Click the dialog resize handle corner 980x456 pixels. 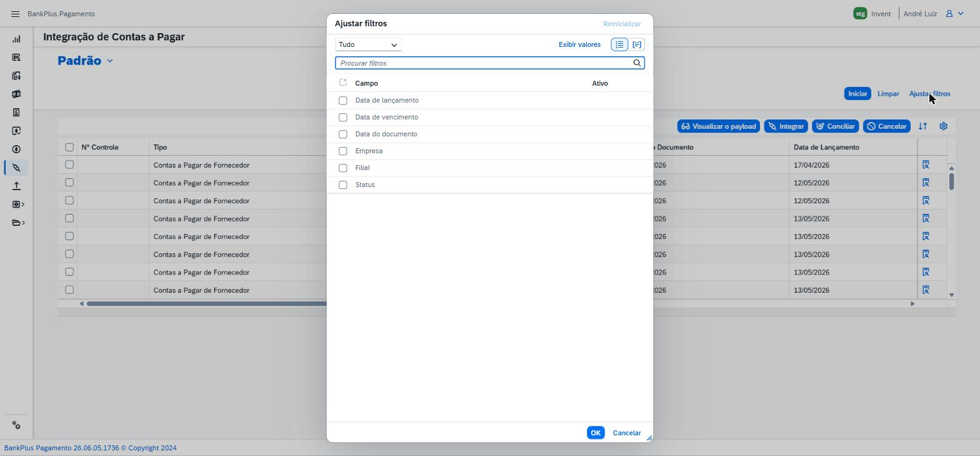point(649,438)
